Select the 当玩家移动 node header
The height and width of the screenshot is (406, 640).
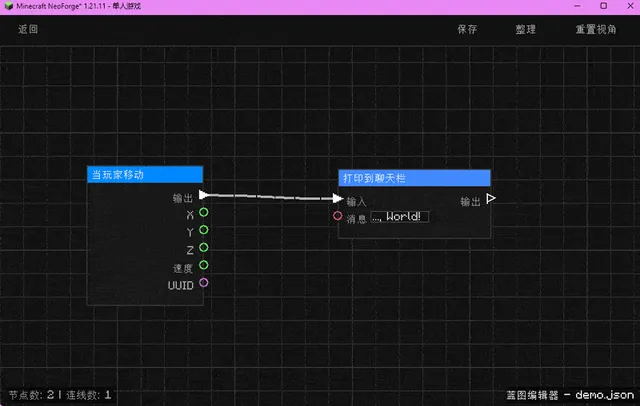pyautogui.click(x=145, y=175)
